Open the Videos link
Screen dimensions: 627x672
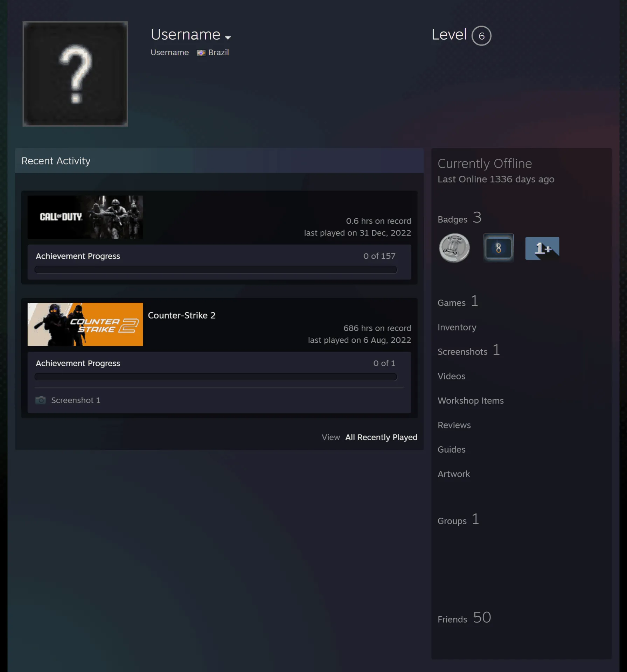click(451, 376)
